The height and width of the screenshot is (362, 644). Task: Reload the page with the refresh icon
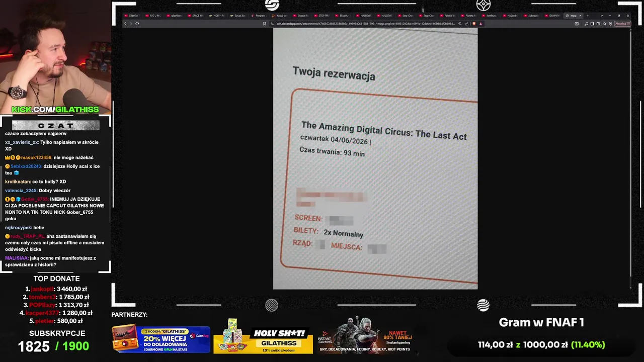point(137,24)
